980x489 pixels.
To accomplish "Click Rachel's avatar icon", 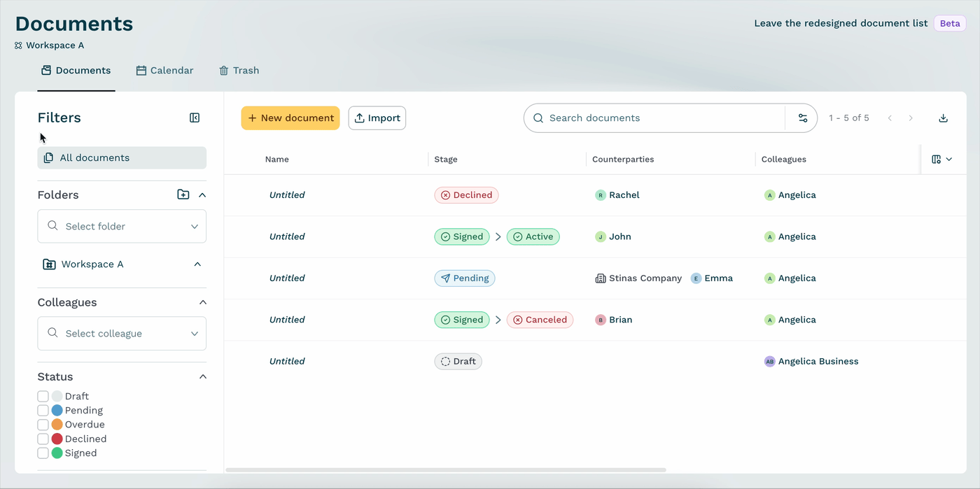I will (x=600, y=195).
